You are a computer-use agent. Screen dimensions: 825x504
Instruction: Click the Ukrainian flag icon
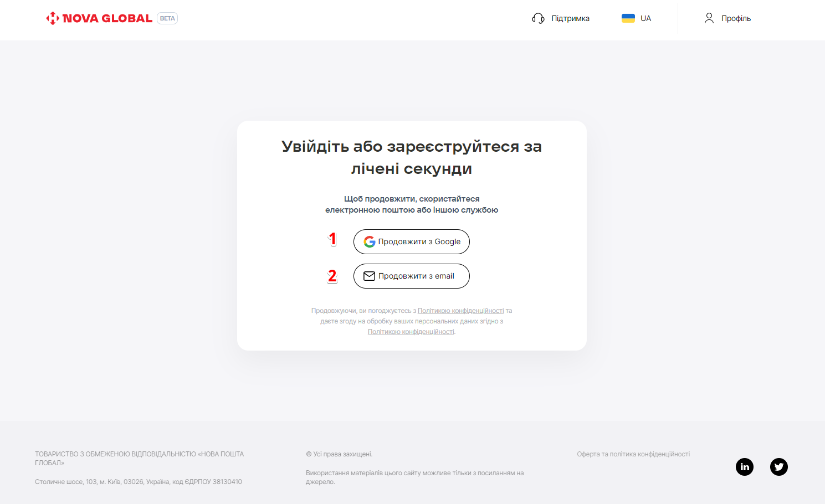coord(628,18)
